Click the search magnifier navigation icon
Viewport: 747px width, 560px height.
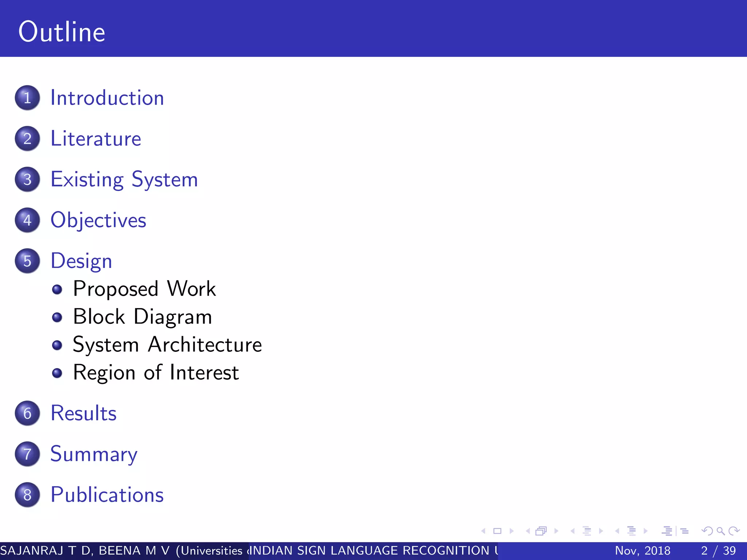(720, 531)
